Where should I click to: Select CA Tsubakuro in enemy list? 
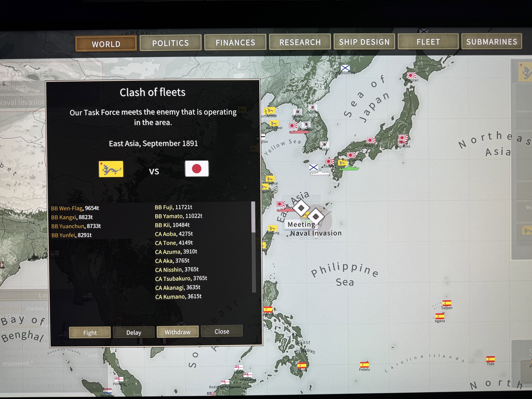point(181,279)
